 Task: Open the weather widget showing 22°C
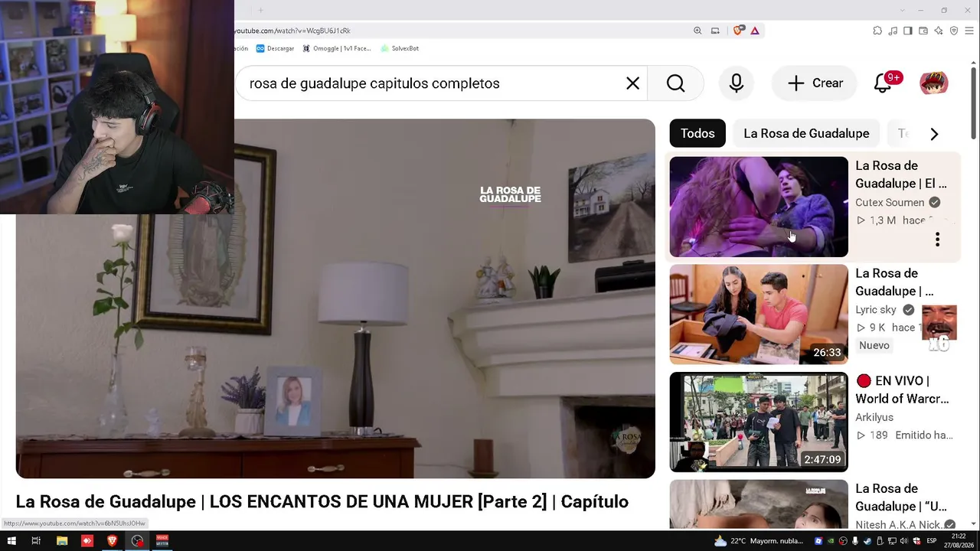pyautogui.click(x=759, y=541)
